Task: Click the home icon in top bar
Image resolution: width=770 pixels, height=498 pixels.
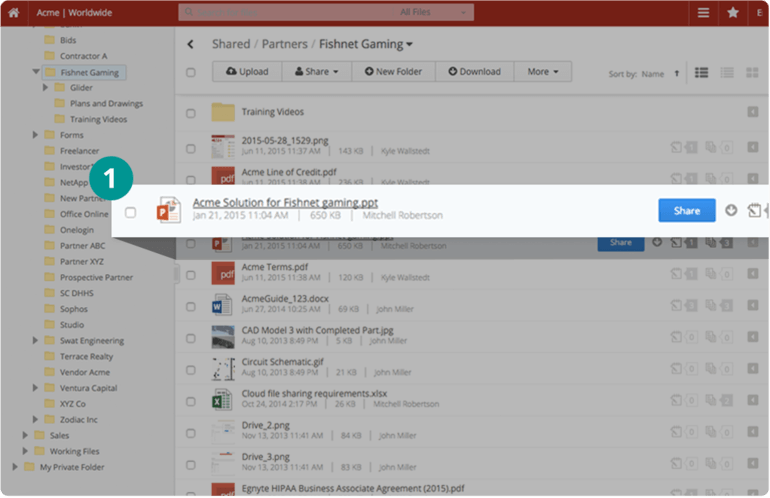Action: (14, 12)
